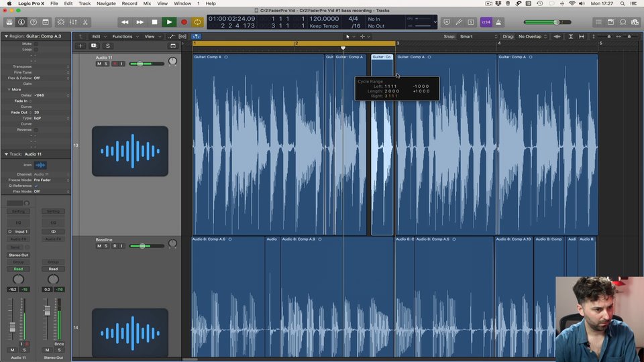The width and height of the screenshot is (644, 362).
Task: Show the Toolbar toggle button
Action: point(46,22)
